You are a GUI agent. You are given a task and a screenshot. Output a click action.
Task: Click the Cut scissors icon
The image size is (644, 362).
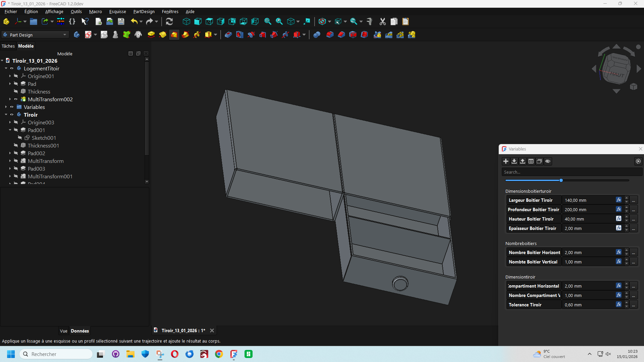click(382, 21)
